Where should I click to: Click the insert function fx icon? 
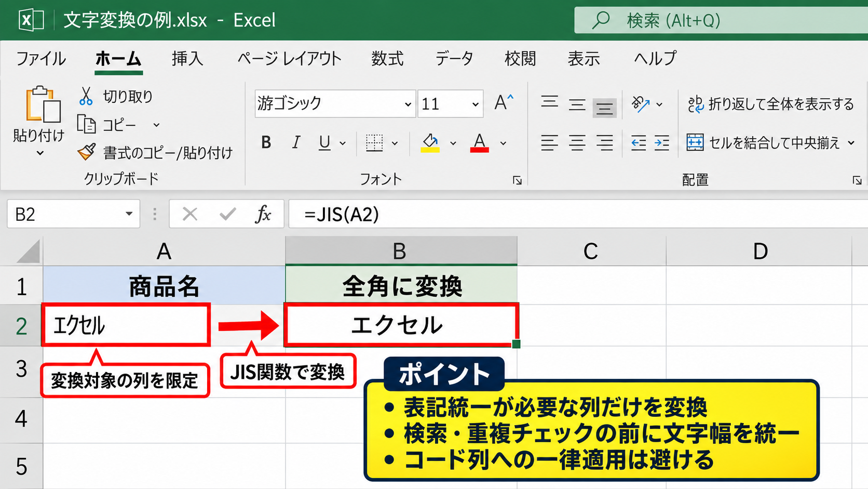coord(263,214)
